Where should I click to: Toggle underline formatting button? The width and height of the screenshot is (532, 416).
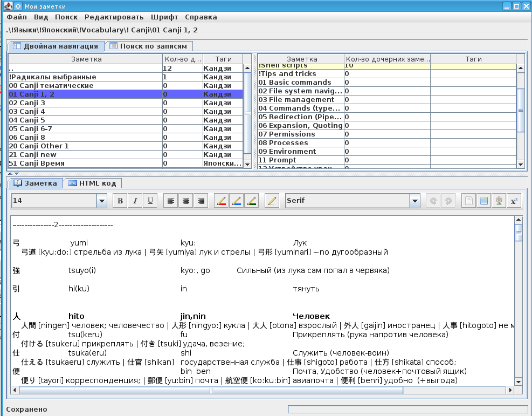[x=150, y=201]
